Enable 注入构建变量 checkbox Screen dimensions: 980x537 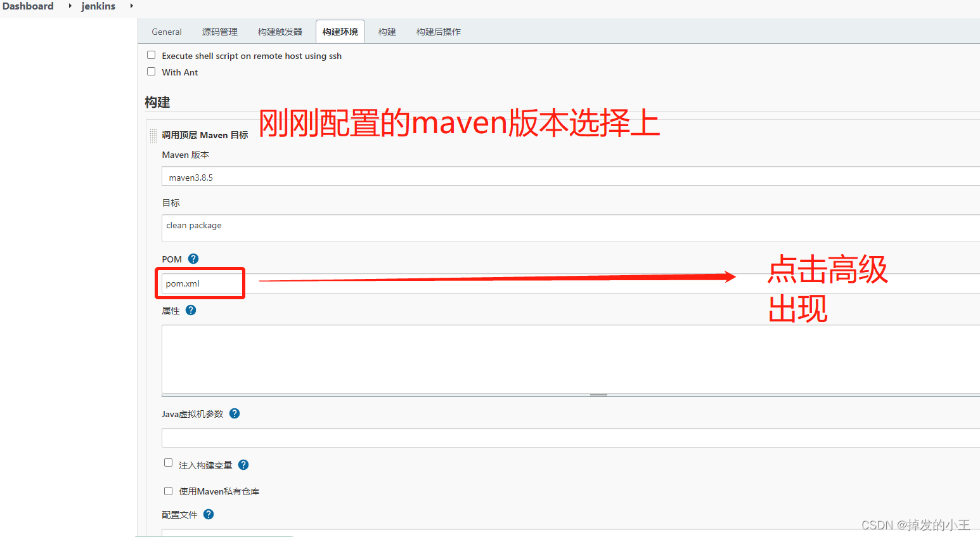point(168,463)
